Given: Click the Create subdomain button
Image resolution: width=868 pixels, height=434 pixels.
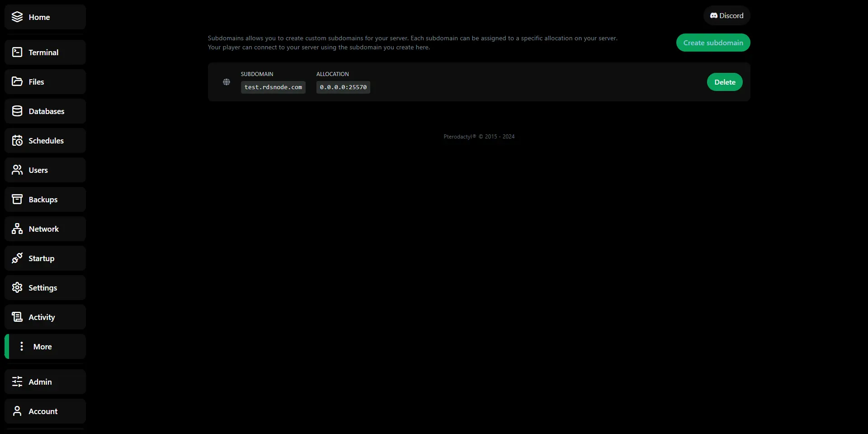Looking at the screenshot, I should [x=713, y=42].
